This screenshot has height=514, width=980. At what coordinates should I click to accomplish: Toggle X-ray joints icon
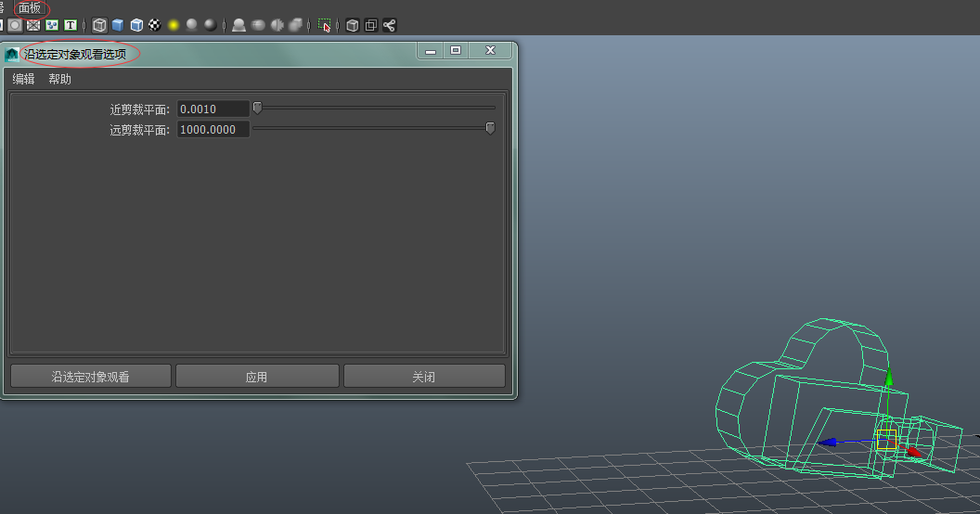pos(390,25)
